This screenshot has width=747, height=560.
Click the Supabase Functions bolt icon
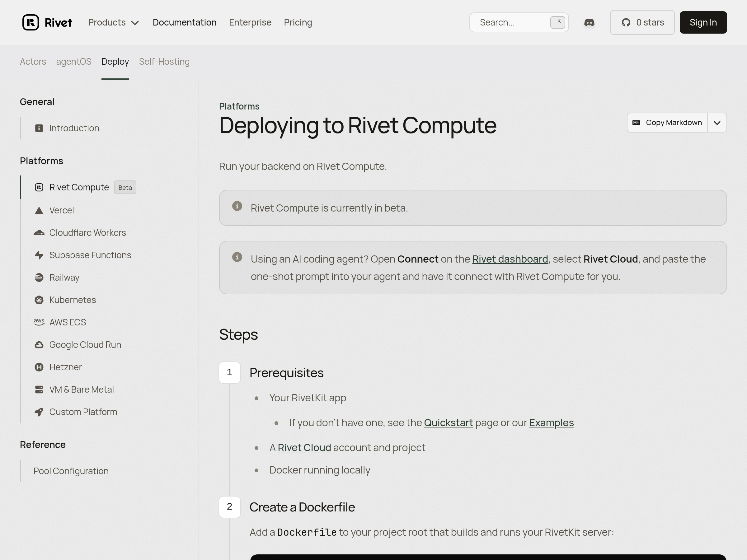pyautogui.click(x=39, y=255)
